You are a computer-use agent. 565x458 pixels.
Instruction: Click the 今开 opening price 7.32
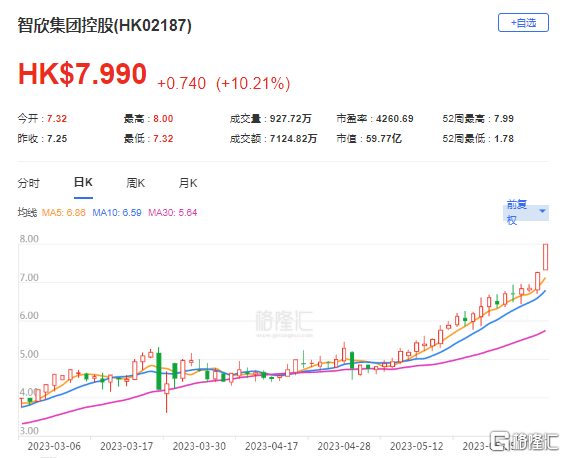click(x=57, y=119)
